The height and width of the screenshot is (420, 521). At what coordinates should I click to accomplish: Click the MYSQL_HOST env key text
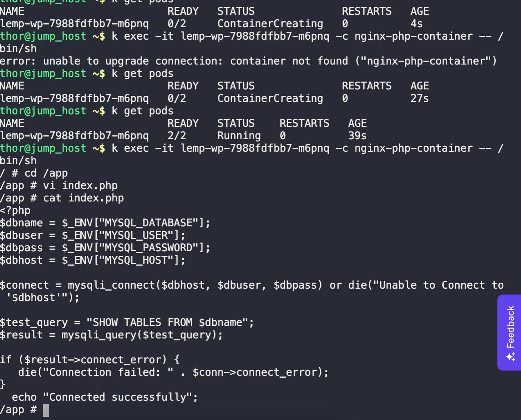coord(136,260)
